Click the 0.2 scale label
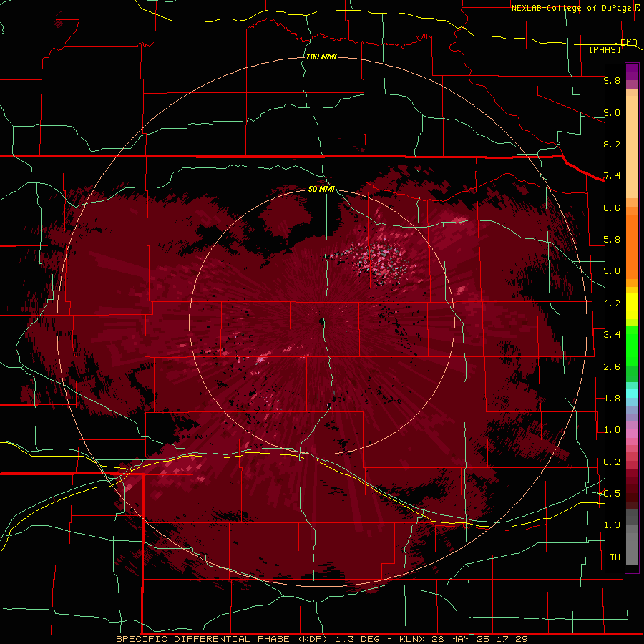Screen dimensions: 644x644 pos(612,462)
